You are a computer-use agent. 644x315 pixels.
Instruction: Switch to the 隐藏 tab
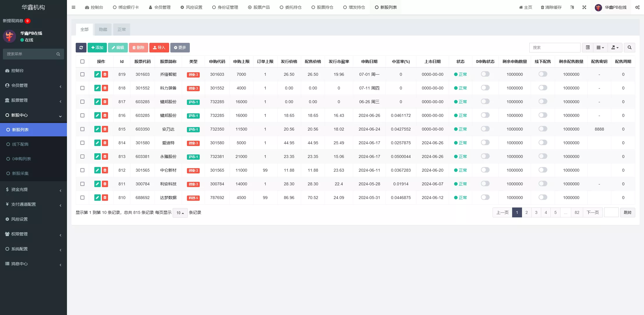103,29
